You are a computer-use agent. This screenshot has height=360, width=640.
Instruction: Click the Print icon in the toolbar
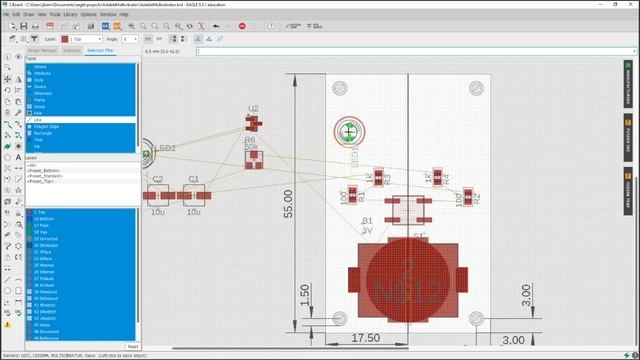click(36, 26)
